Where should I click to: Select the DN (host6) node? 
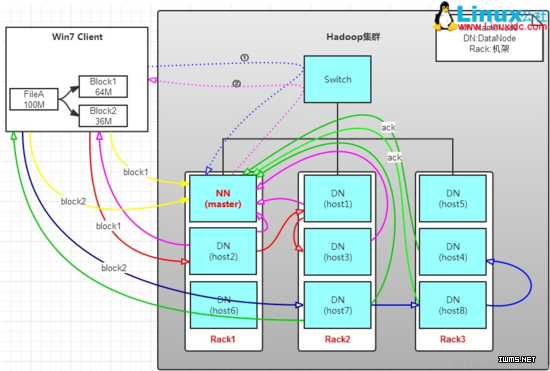pos(223,305)
